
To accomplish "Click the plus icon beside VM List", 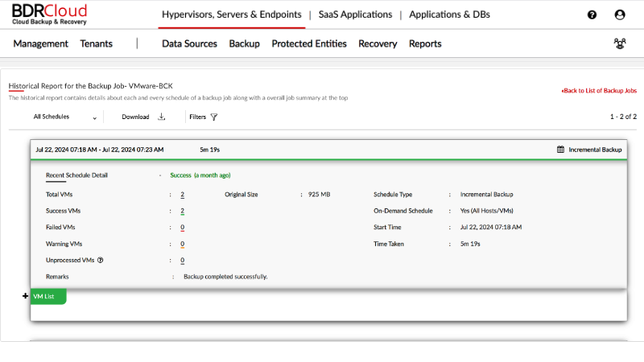I will [x=26, y=296].
